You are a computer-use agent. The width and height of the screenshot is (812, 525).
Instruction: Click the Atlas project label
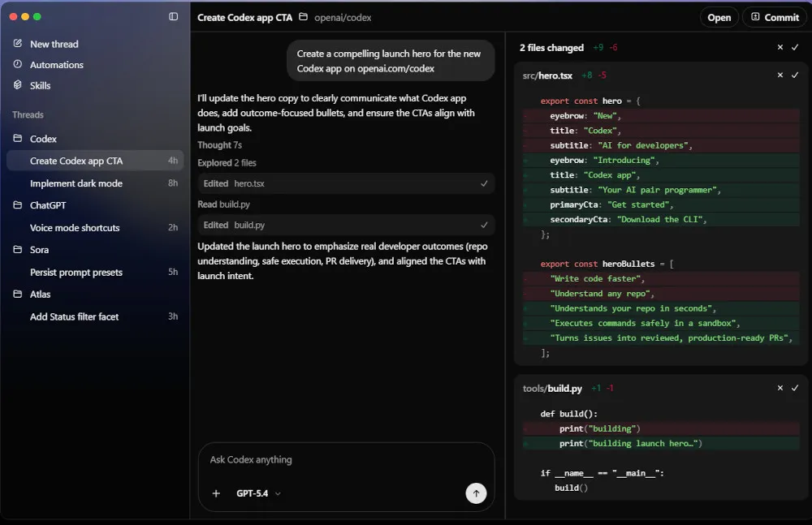click(40, 294)
